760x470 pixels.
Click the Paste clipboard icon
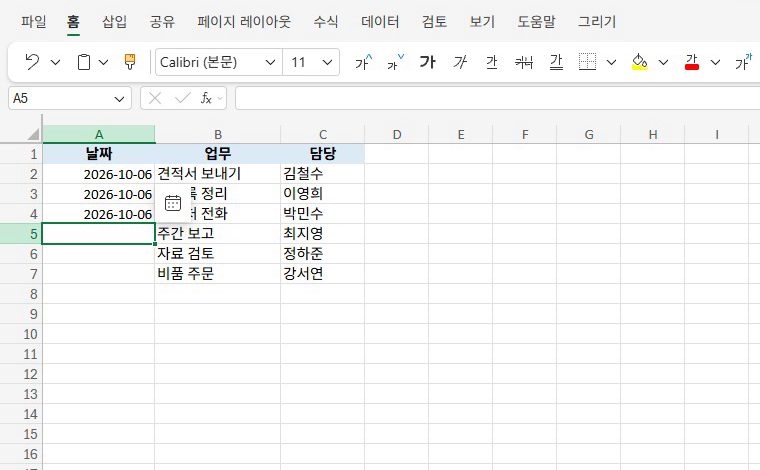click(x=84, y=62)
